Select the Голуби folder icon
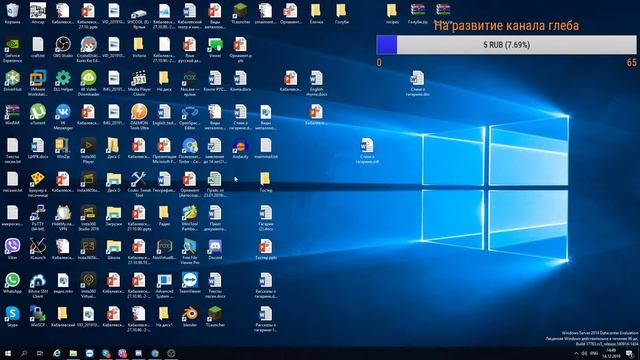Viewport: 640px width, 360px height. [x=341, y=13]
